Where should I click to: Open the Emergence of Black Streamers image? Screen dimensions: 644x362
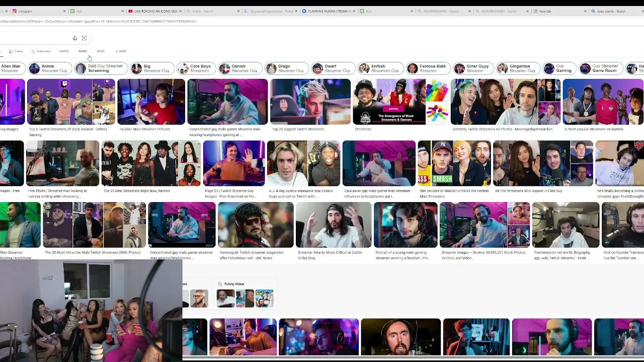400,102
